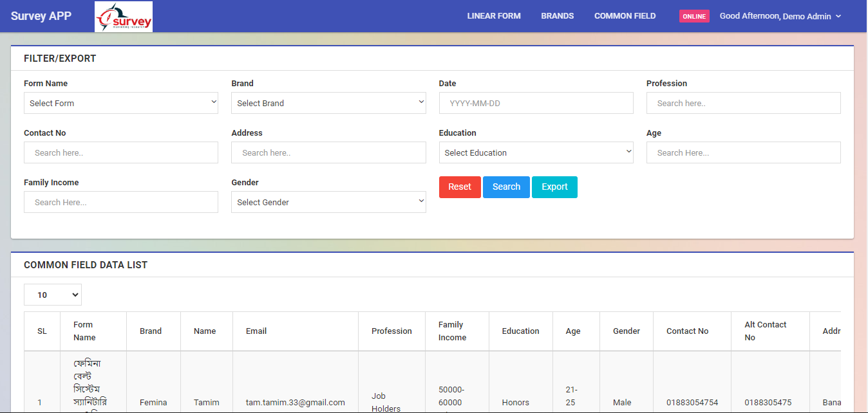Click the Contact No search box
Viewport: 868px width, 413px height.
121,152
